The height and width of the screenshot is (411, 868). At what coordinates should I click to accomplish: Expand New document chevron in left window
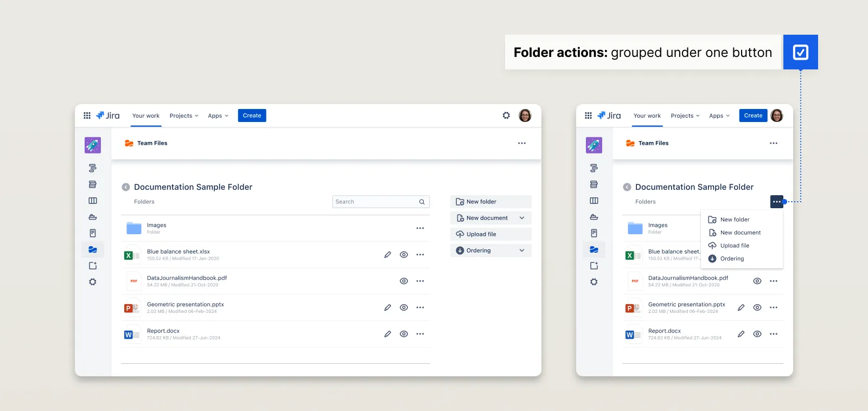click(x=522, y=218)
